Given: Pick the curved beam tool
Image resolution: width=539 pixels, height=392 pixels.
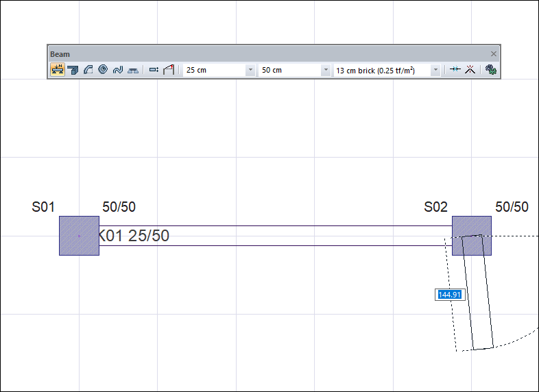Looking at the screenshot, I should pos(88,70).
